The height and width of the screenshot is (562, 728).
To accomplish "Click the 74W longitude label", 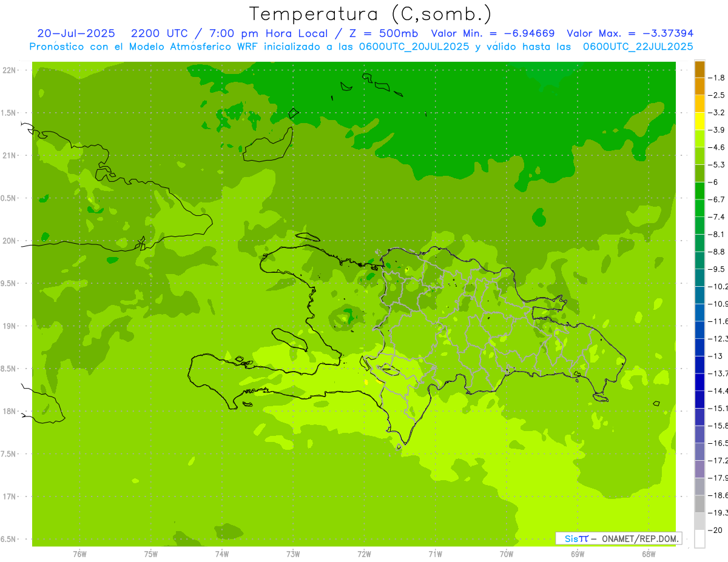I will [x=221, y=554].
